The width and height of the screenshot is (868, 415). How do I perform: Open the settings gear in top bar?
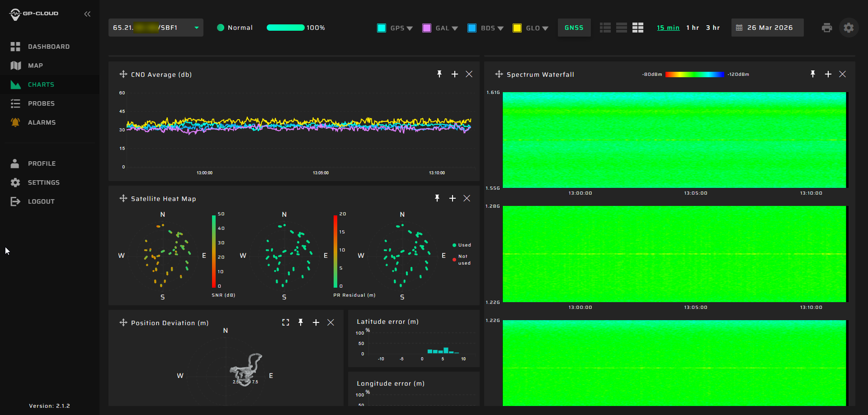tap(849, 28)
